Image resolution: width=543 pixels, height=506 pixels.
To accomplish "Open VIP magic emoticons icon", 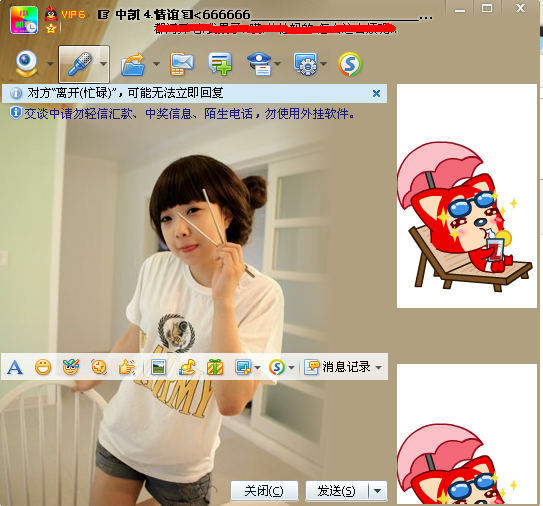I will click(x=71, y=367).
